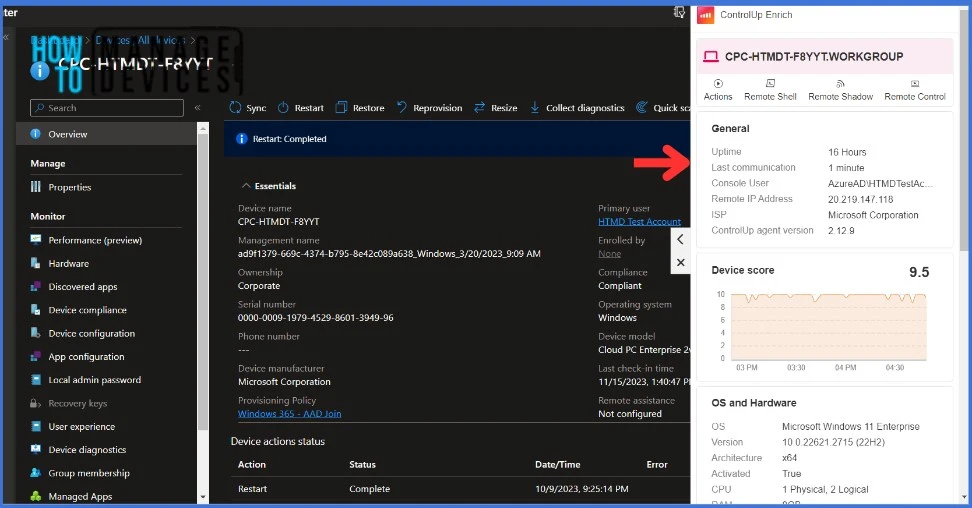The height and width of the screenshot is (508, 972).
Task: Click Devices in the breadcrumb
Action: (x=113, y=40)
